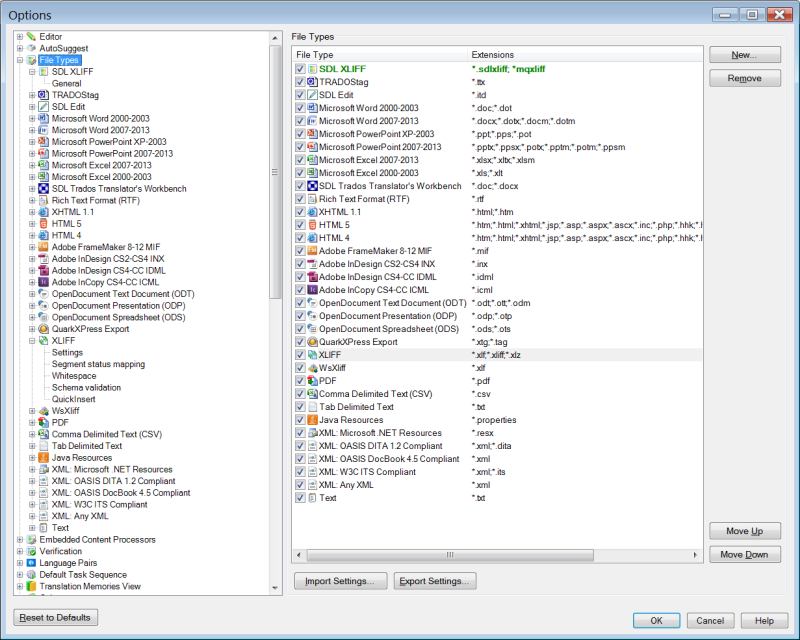Image resolution: width=800 pixels, height=640 pixels.
Task: Click the Editor icon in the tree
Action: [32, 36]
